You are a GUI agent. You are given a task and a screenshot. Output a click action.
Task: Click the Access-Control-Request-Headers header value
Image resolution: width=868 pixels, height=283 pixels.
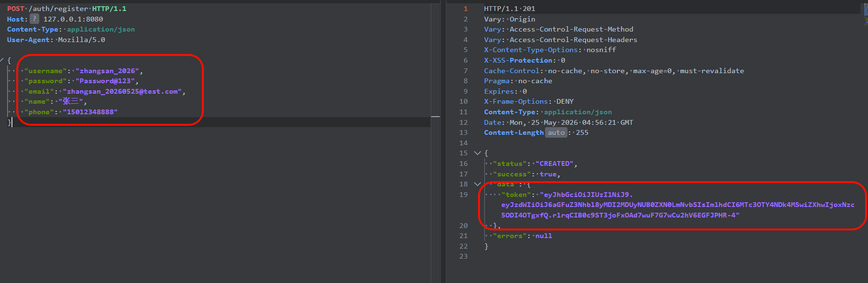pos(573,40)
